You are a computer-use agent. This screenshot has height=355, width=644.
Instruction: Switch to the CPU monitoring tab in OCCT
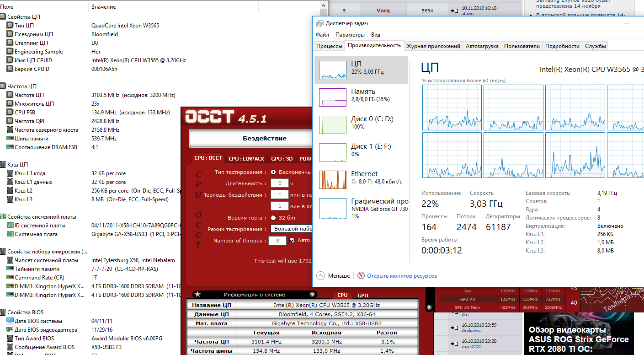342,296
